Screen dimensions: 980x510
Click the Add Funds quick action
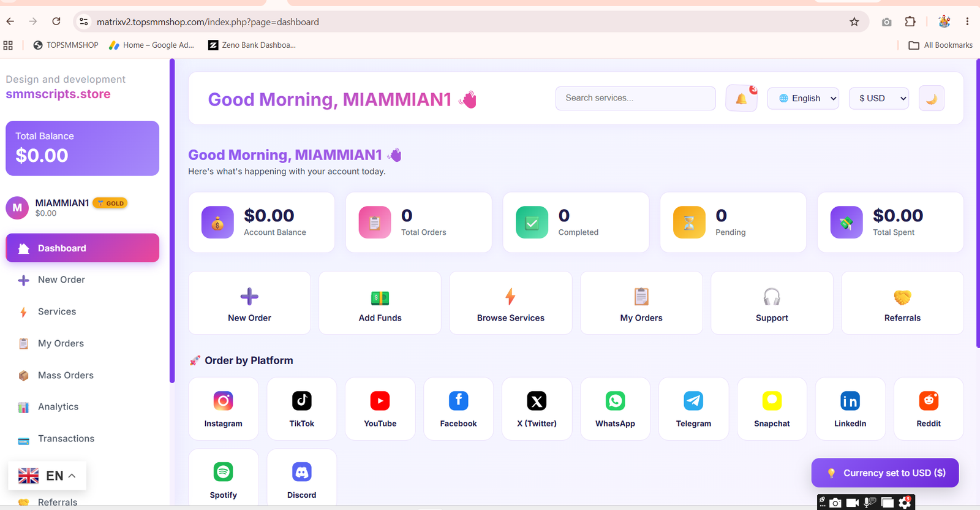[x=380, y=303]
